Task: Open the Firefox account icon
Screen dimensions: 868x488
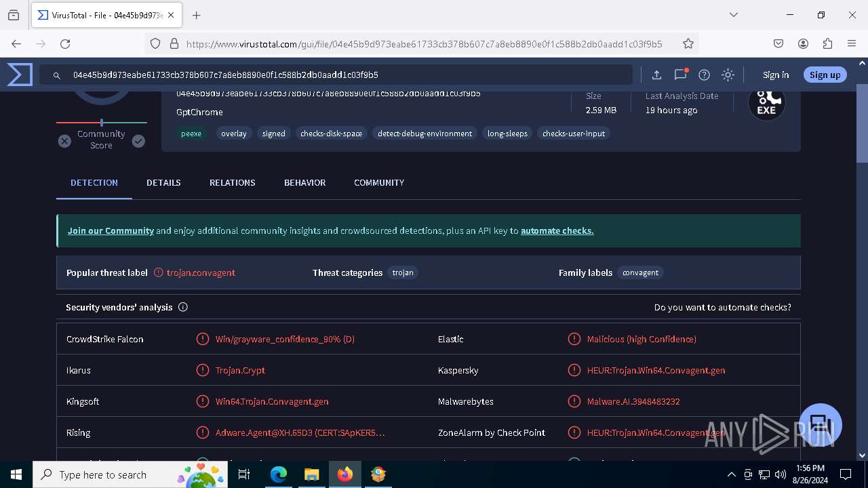Action: 803,44
